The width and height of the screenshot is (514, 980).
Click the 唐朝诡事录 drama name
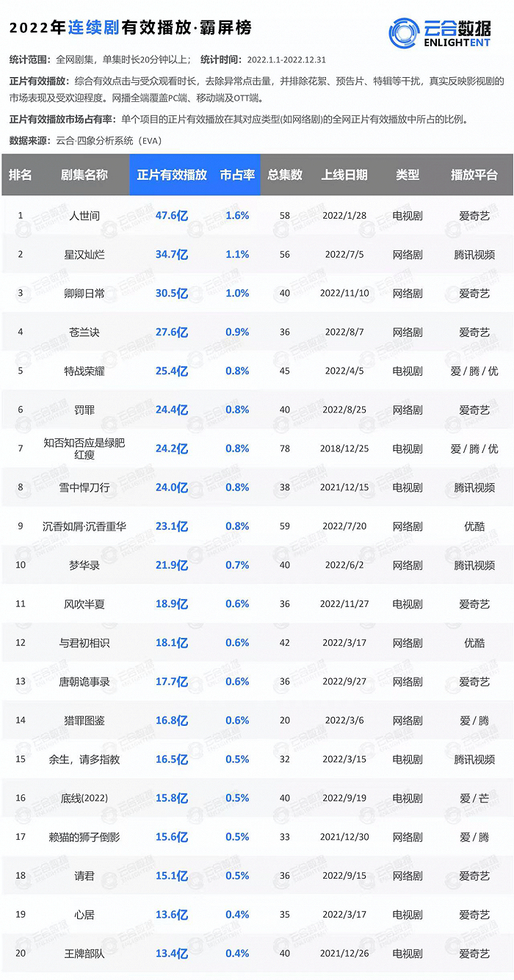(84, 682)
